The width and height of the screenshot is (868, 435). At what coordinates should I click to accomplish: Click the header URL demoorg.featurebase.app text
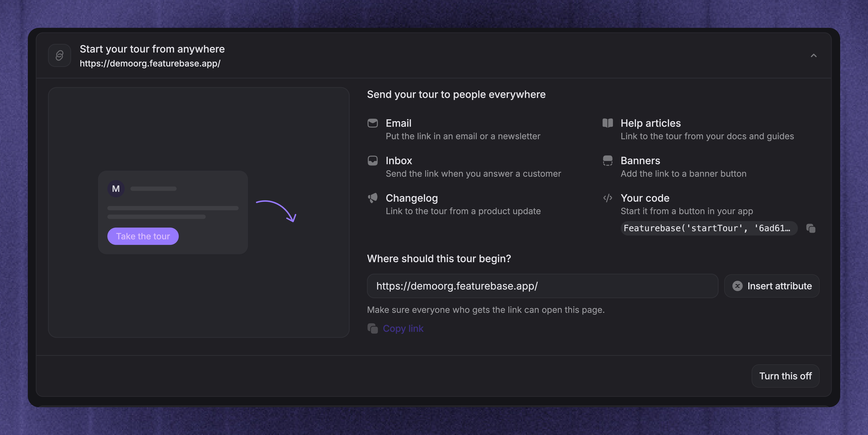pyautogui.click(x=150, y=63)
